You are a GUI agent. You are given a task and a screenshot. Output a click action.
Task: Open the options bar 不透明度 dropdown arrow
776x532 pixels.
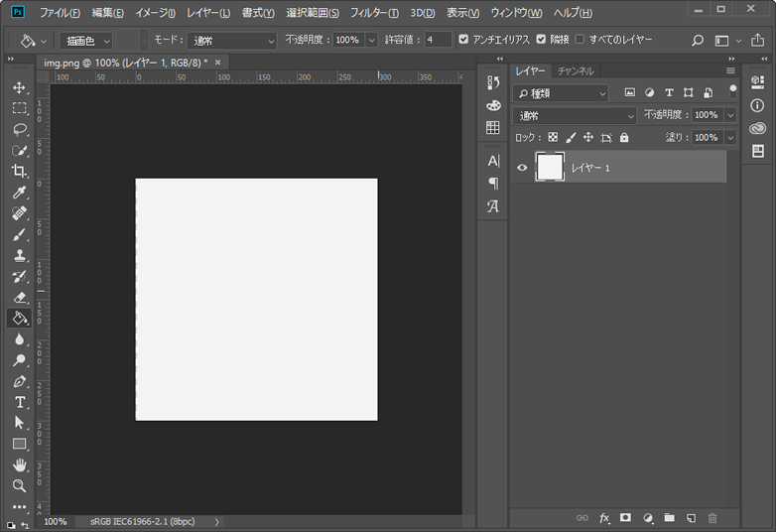371,40
